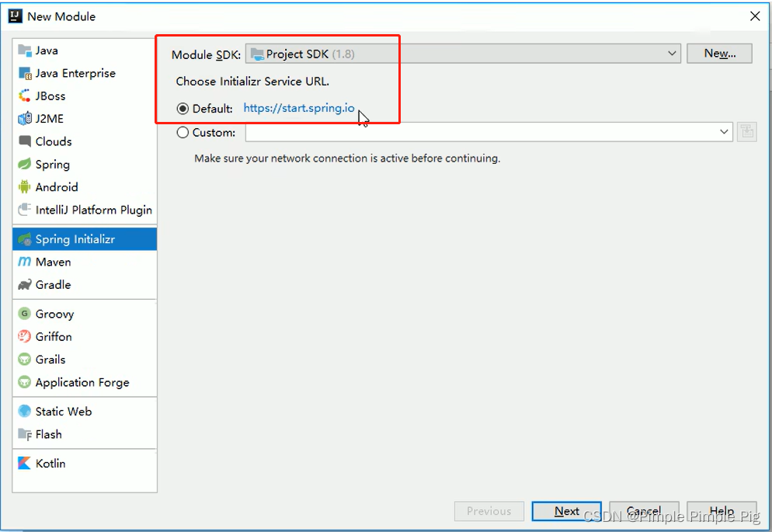Click the Gradle elephant icon
This screenshot has width=772, height=532.
tap(25, 284)
